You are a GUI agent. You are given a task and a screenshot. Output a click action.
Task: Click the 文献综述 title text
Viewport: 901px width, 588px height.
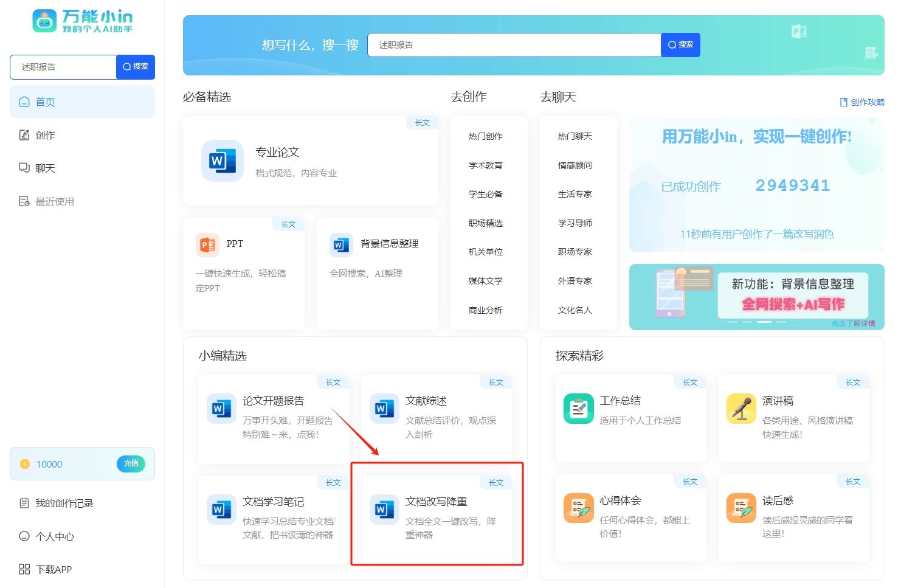click(x=426, y=401)
